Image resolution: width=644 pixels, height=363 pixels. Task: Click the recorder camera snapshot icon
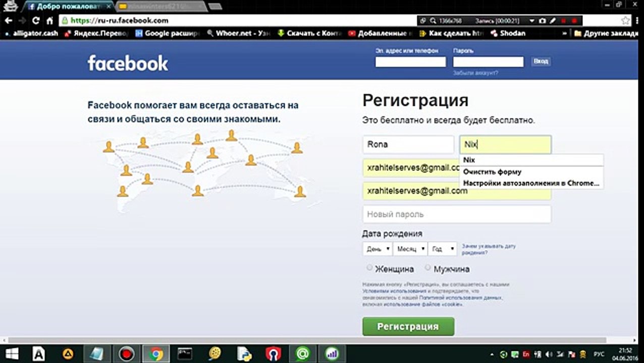pos(543,21)
